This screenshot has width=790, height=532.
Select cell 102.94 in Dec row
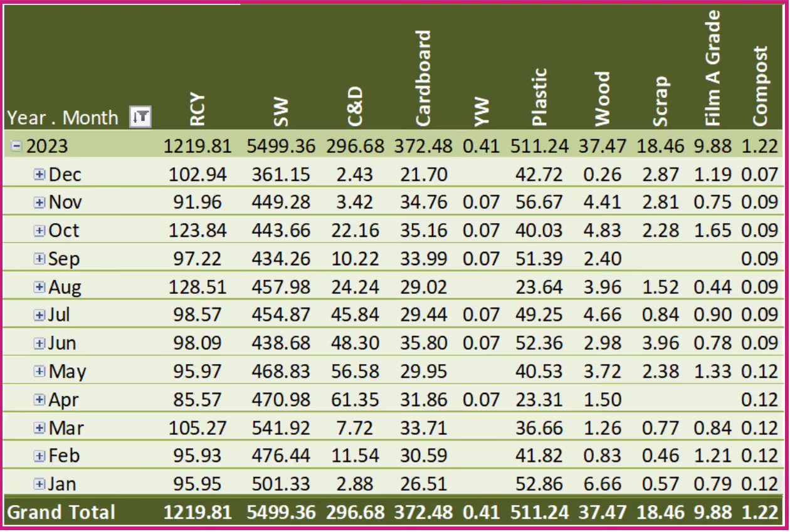(197, 174)
